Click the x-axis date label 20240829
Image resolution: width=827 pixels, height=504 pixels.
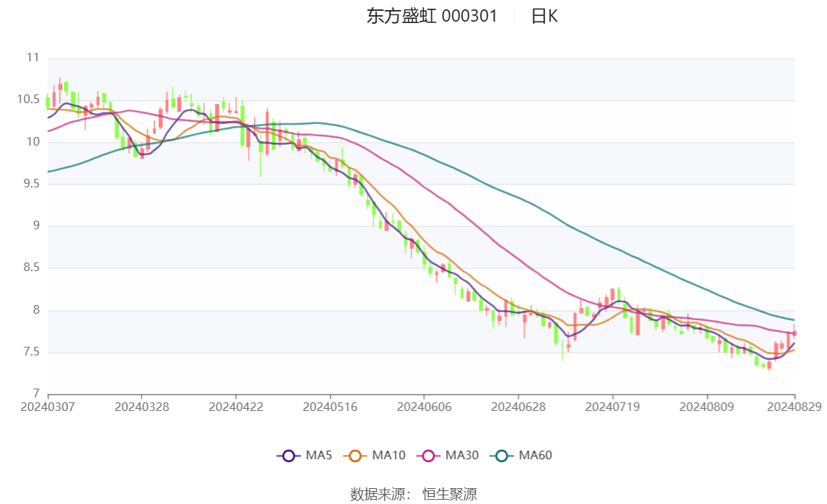pyautogui.click(x=795, y=407)
